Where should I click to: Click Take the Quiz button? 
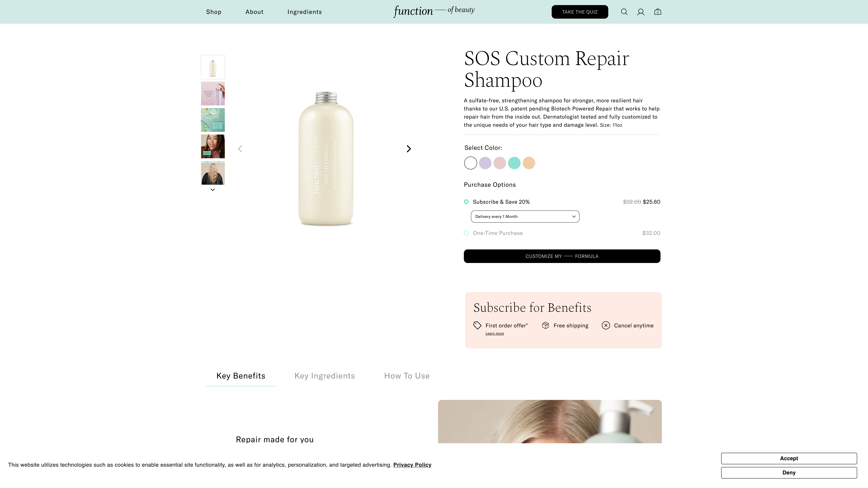click(x=580, y=12)
